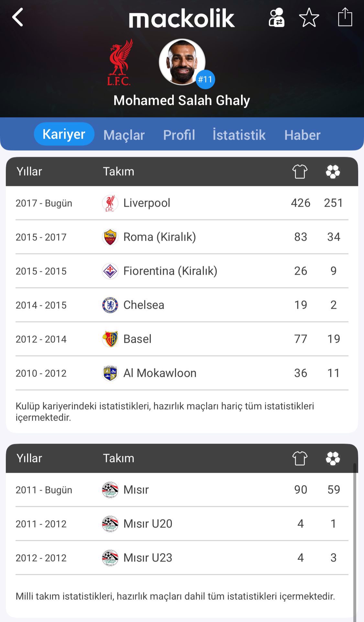Viewport: 364px width, 622px height.
Task: Open the player comparison icon
Action: (277, 17)
